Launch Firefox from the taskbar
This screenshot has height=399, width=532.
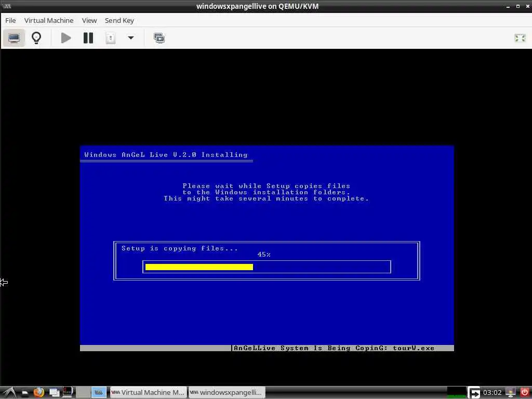(39, 393)
